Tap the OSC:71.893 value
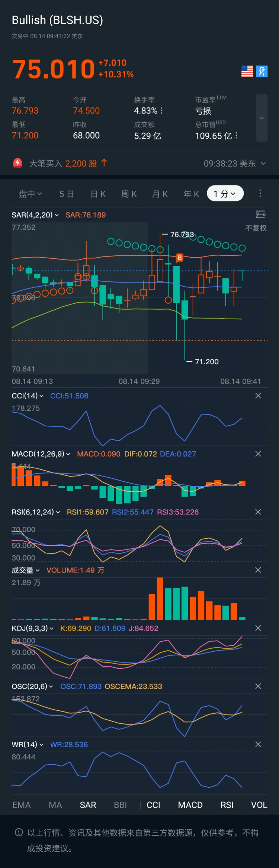Viewport: 279px width, 868px height. (x=81, y=686)
